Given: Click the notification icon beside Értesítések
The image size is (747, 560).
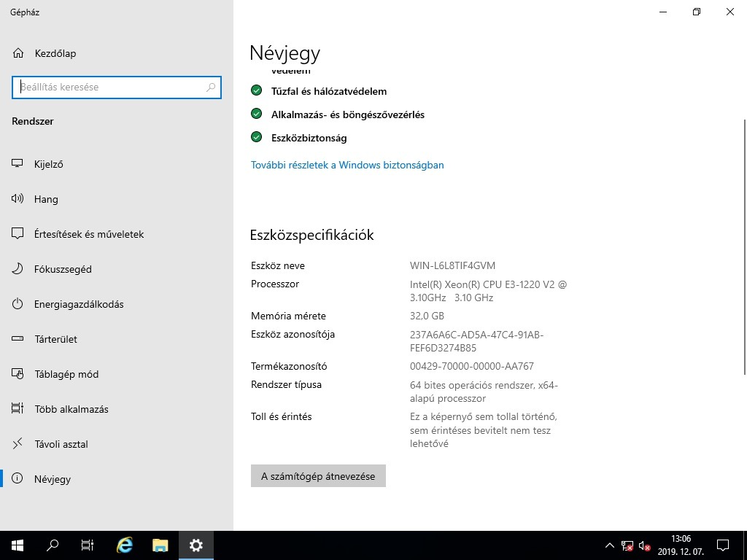Looking at the screenshot, I should coord(18,234).
